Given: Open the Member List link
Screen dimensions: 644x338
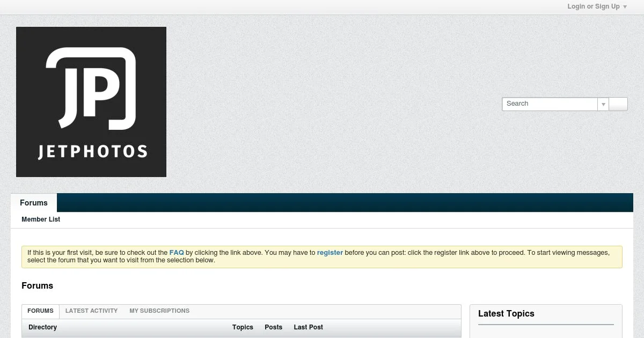Looking at the screenshot, I should 41,219.
